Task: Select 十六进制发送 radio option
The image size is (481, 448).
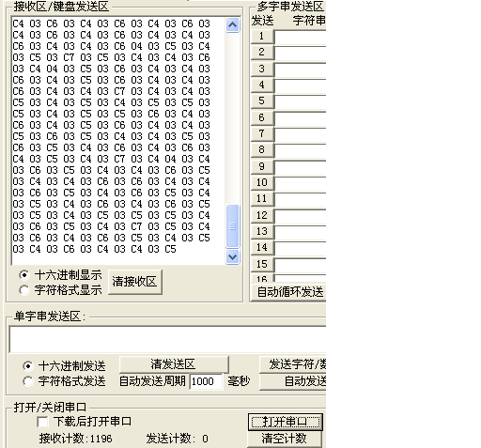Action: (27, 366)
